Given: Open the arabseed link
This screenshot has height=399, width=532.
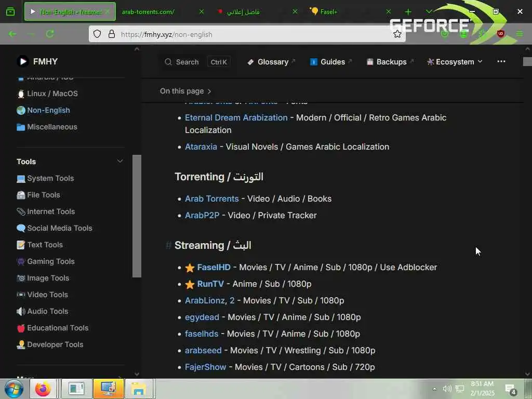Looking at the screenshot, I should pos(203,350).
